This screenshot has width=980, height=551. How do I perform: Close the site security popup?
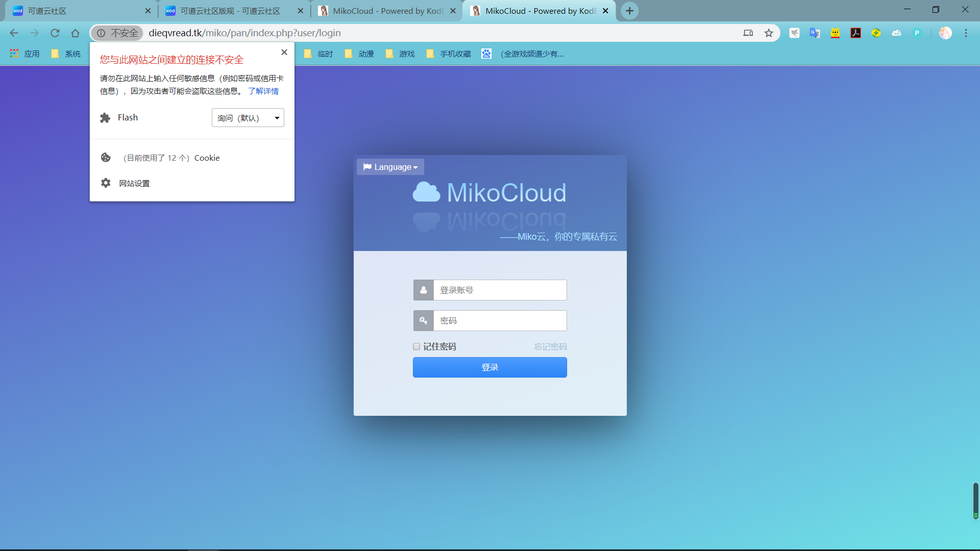tap(284, 52)
